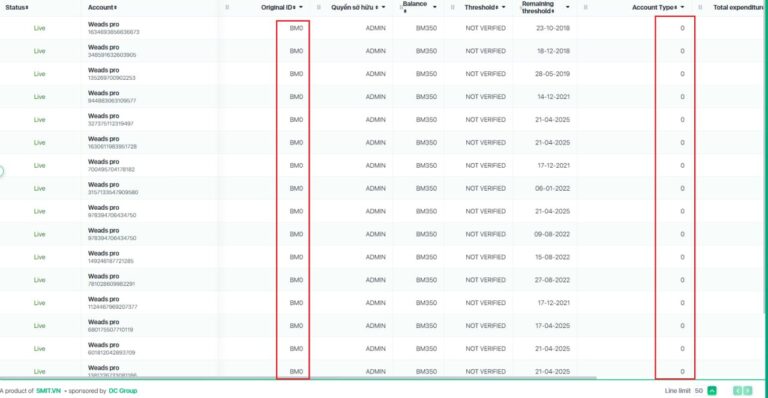This screenshot has height=398, width=768.
Task: Open the SMIT.VN link in footer
Action: tap(48, 391)
